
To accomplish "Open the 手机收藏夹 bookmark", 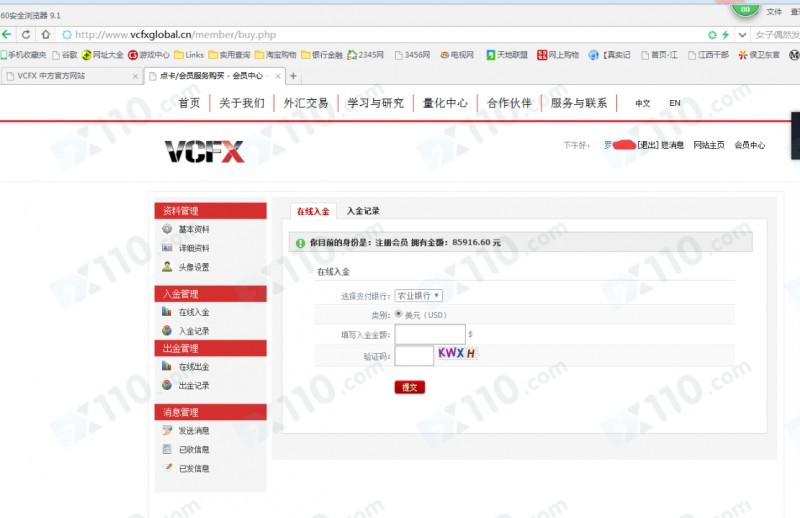I will (x=23, y=55).
